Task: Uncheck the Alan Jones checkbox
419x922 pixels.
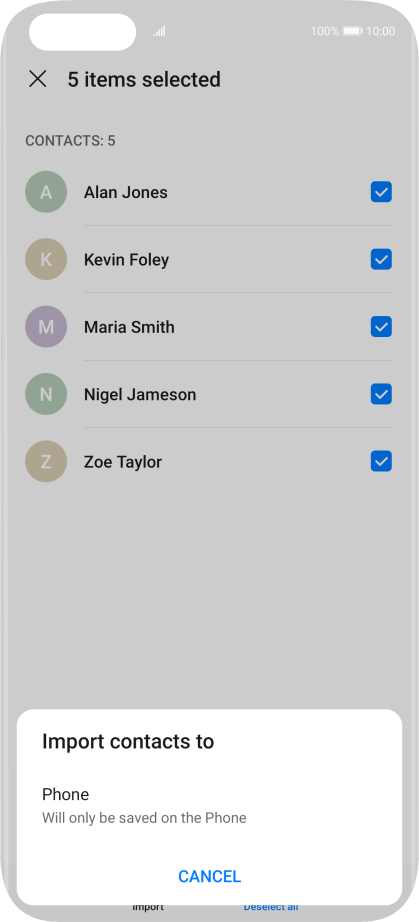Action: coord(381,192)
